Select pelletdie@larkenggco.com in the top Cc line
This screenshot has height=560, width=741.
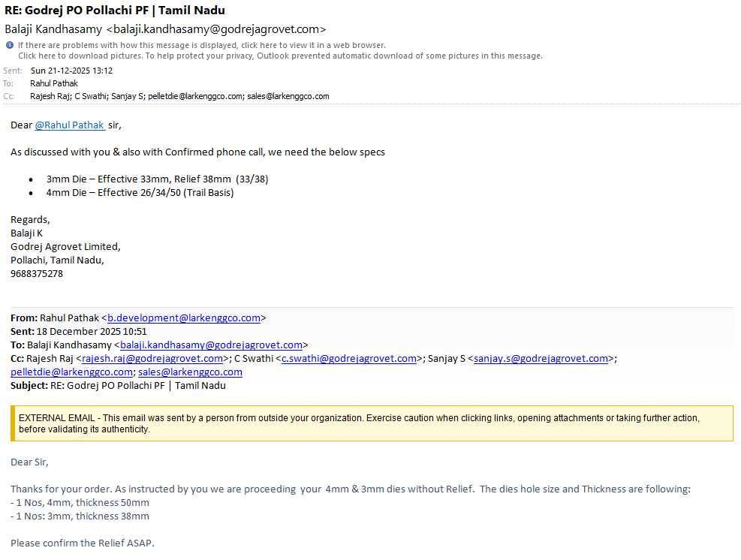pos(195,96)
